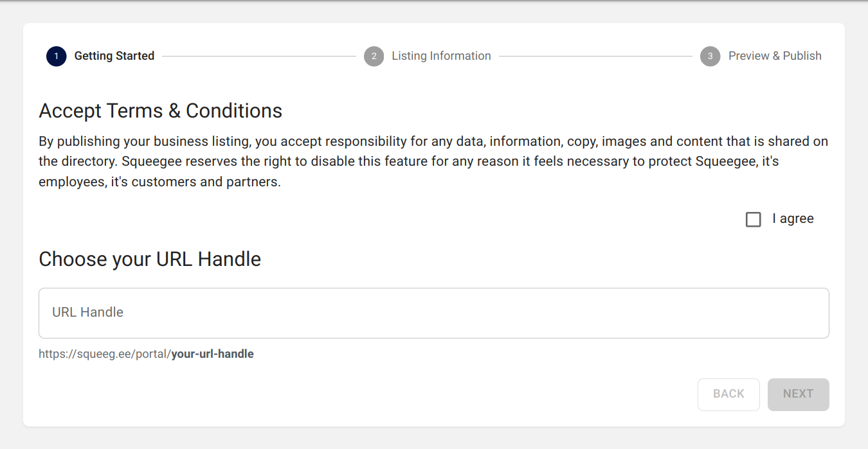Click the https://squeeg.ee/portal/ URL preview text
This screenshot has height=449, width=868.
click(104, 354)
